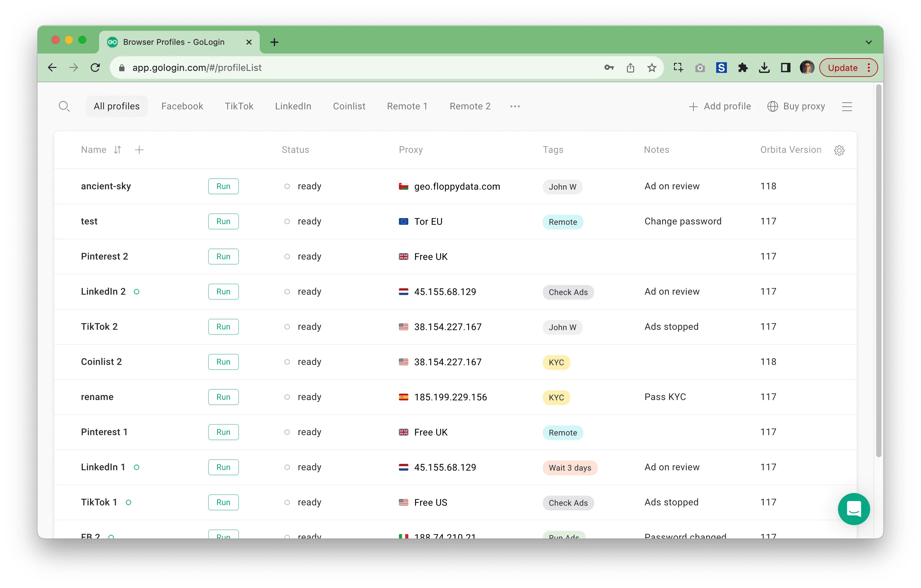This screenshot has height=588, width=921.
Task: Run the rename profile
Action: tap(223, 397)
